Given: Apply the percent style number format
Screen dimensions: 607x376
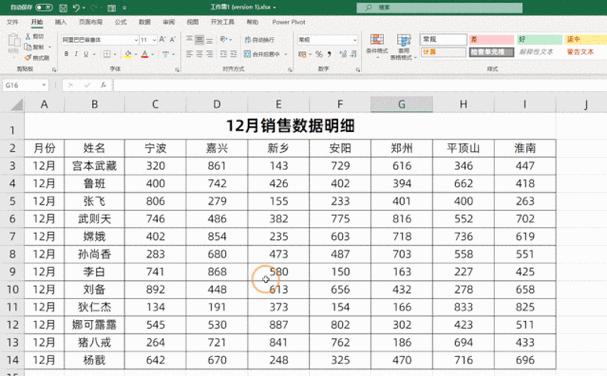Looking at the screenshot, I should pyautogui.click(x=319, y=54).
